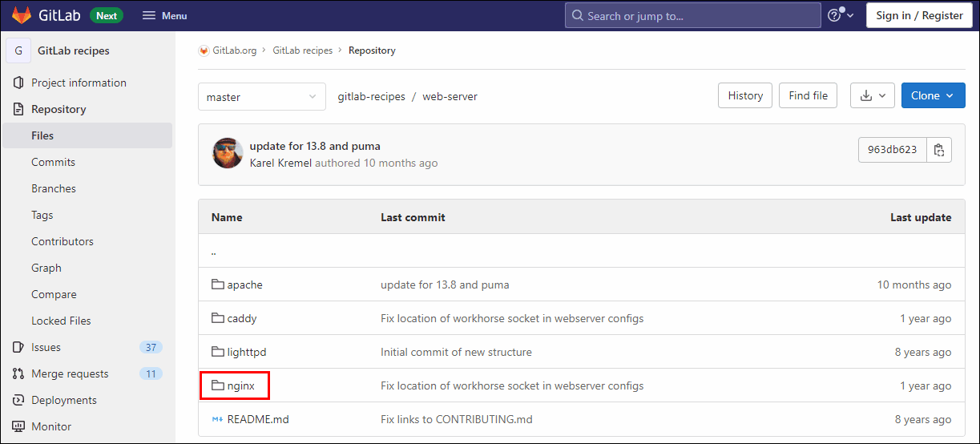Open the Clone dropdown button
This screenshot has height=444, width=980.
pos(933,95)
